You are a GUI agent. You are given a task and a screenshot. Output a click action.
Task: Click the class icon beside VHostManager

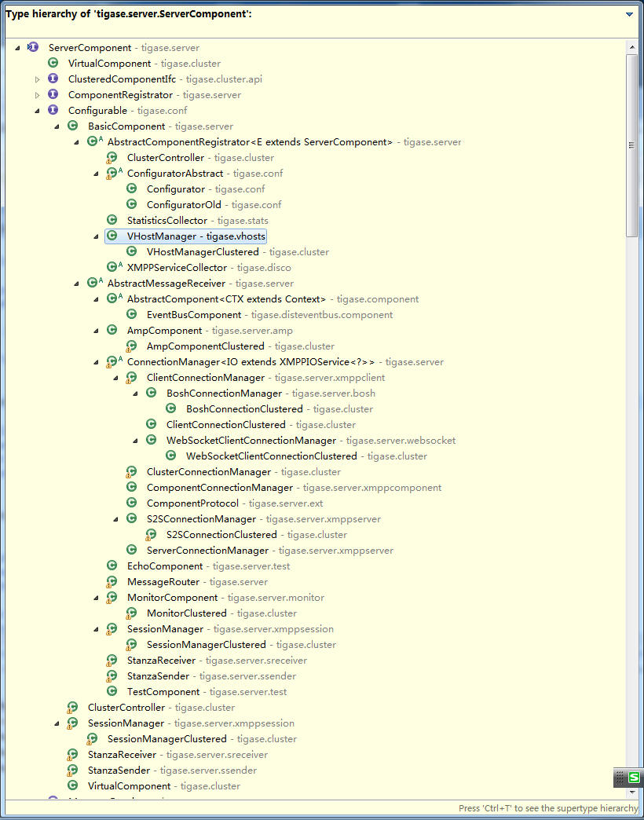pyautogui.click(x=112, y=236)
